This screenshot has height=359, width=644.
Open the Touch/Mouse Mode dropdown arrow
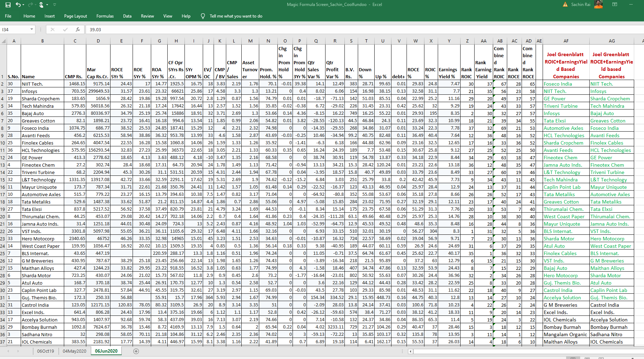47,5
